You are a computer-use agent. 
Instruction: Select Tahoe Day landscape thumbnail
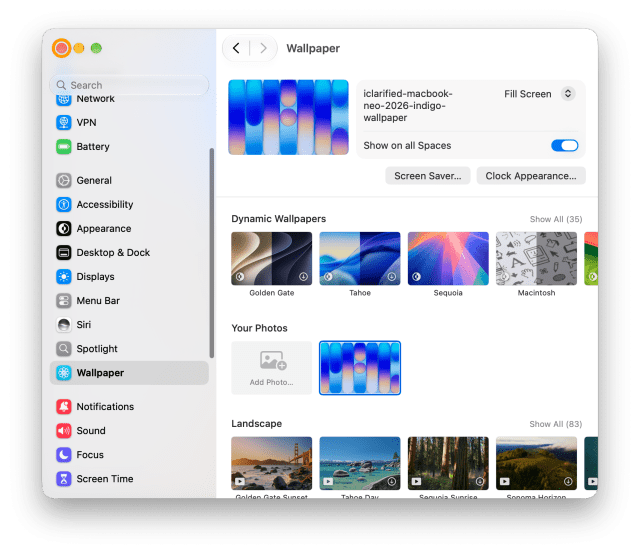[360, 463]
